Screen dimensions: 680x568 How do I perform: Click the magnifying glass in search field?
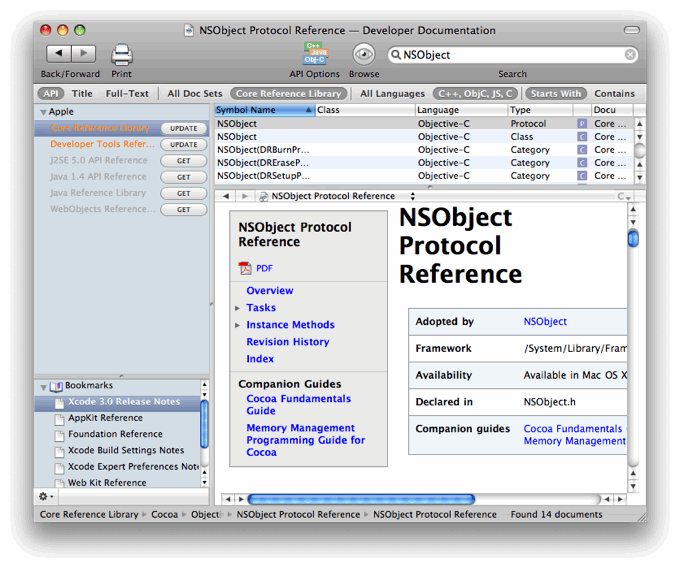(x=396, y=55)
